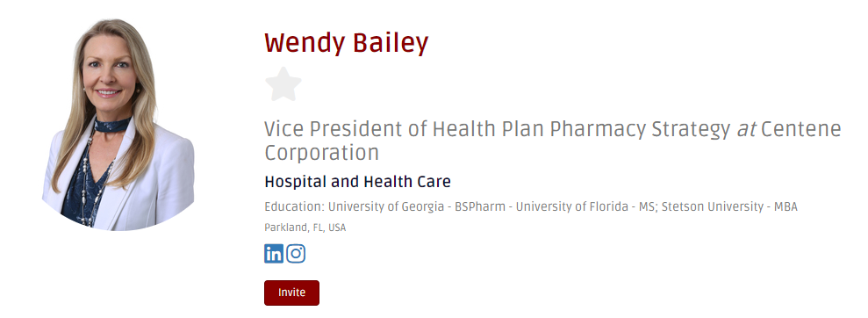The height and width of the screenshot is (318, 868).
Task: Click the word Pharmacy in the job title
Action: [x=598, y=131]
